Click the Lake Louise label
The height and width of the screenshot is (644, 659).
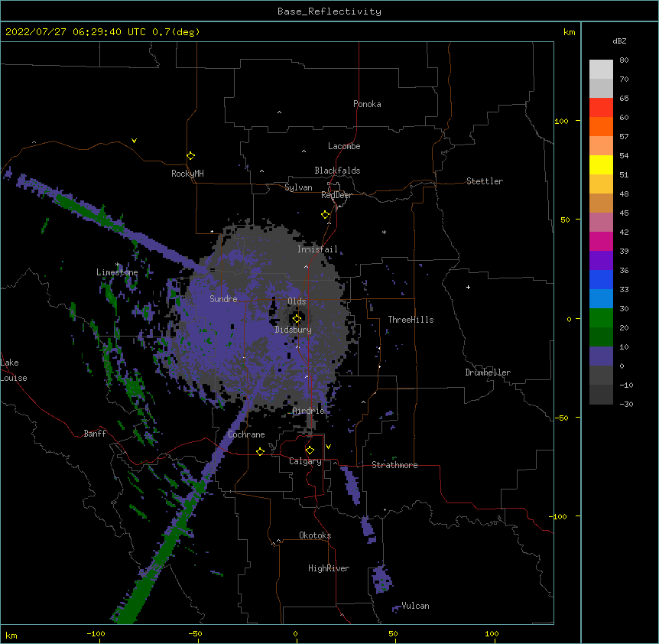click(14, 370)
